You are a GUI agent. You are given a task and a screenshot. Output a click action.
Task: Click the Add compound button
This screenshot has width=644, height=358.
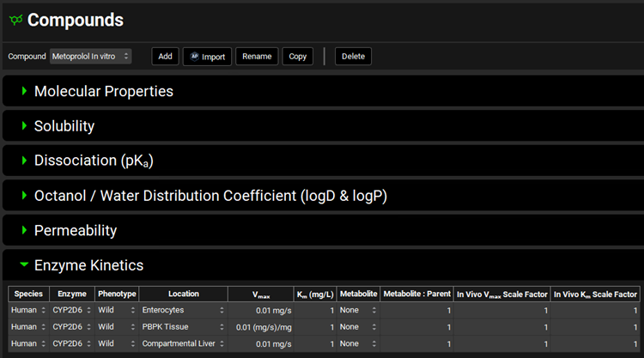click(165, 57)
